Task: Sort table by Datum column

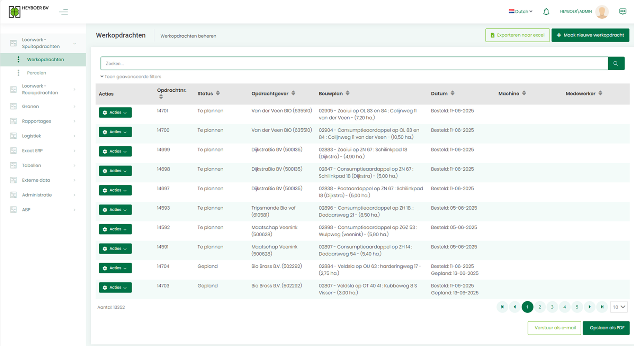Action: point(453,93)
